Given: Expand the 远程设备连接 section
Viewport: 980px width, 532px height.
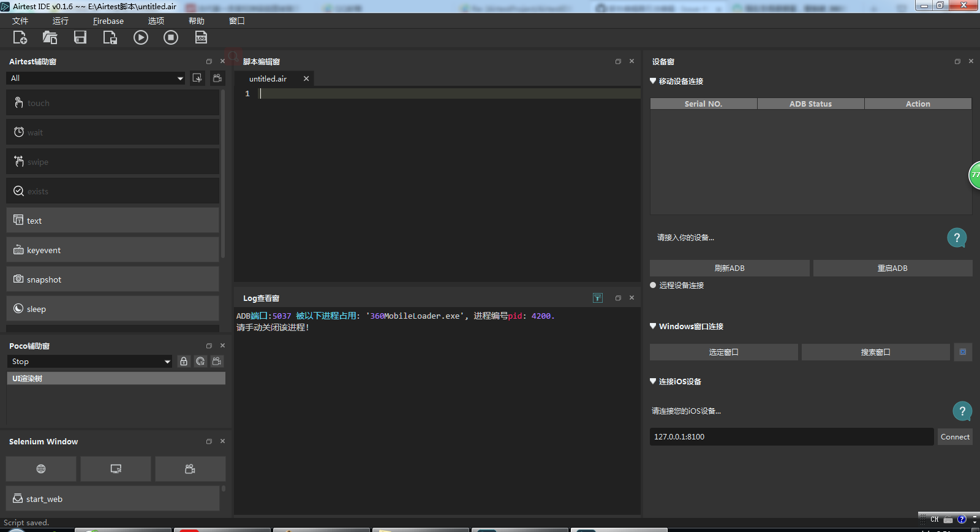Looking at the screenshot, I should click(653, 285).
